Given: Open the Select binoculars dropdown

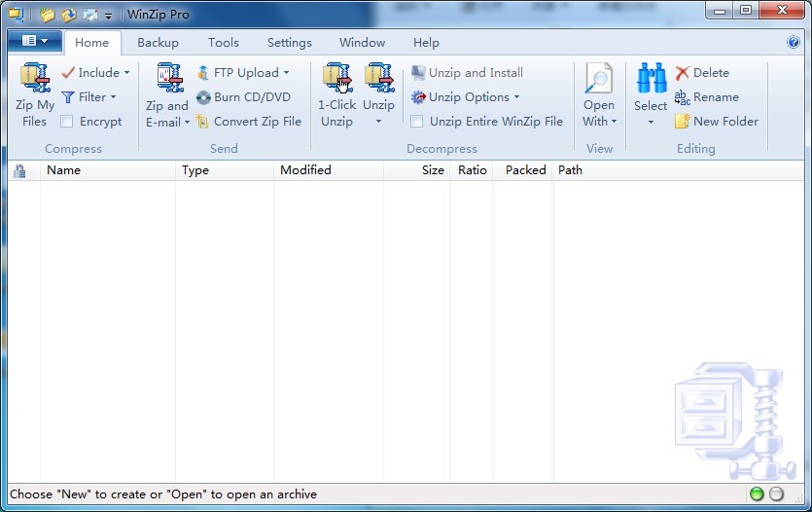Looking at the screenshot, I should 651,95.
